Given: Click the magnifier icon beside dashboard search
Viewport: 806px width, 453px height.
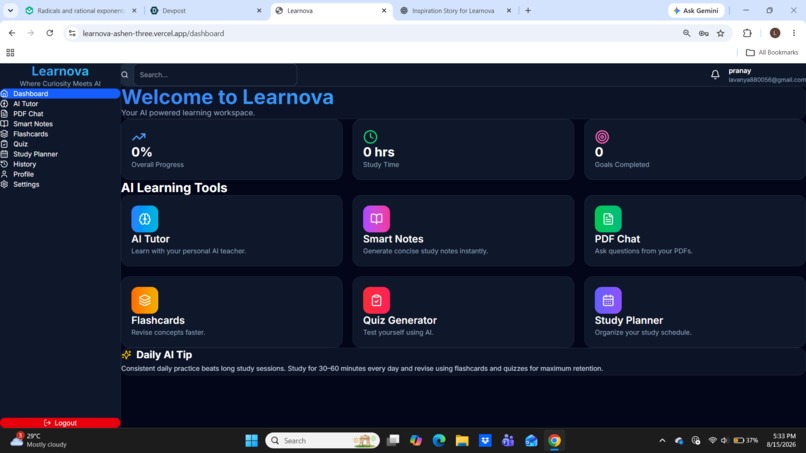Looking at the screenshot, I should click(x=125, y=75).
